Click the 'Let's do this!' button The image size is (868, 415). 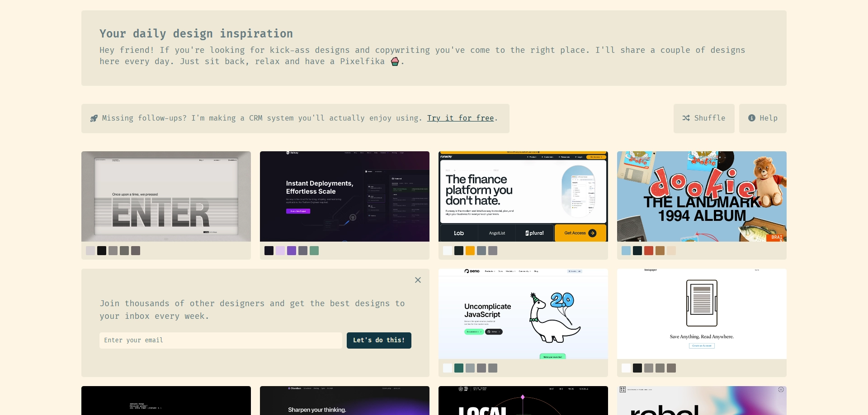(379, 340)
